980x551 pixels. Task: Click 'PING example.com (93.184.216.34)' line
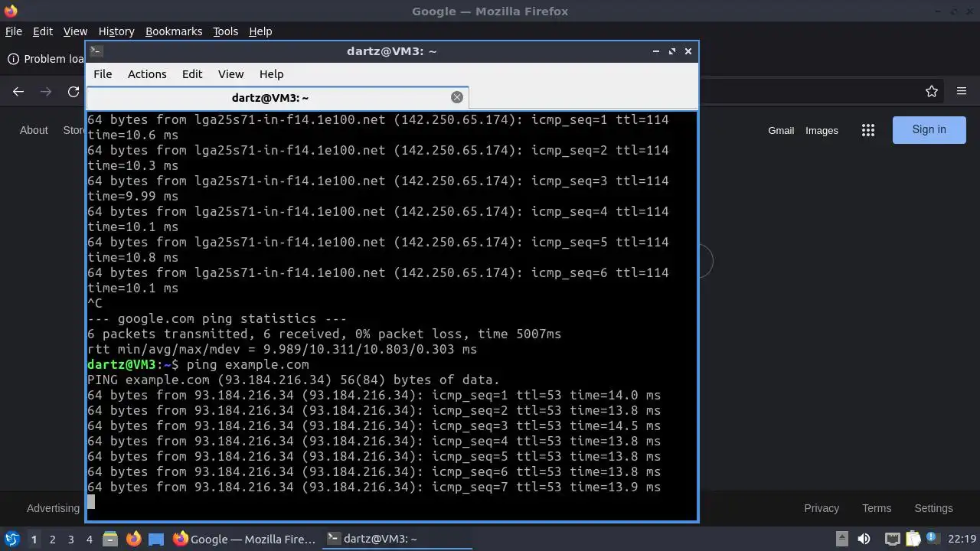293,380
